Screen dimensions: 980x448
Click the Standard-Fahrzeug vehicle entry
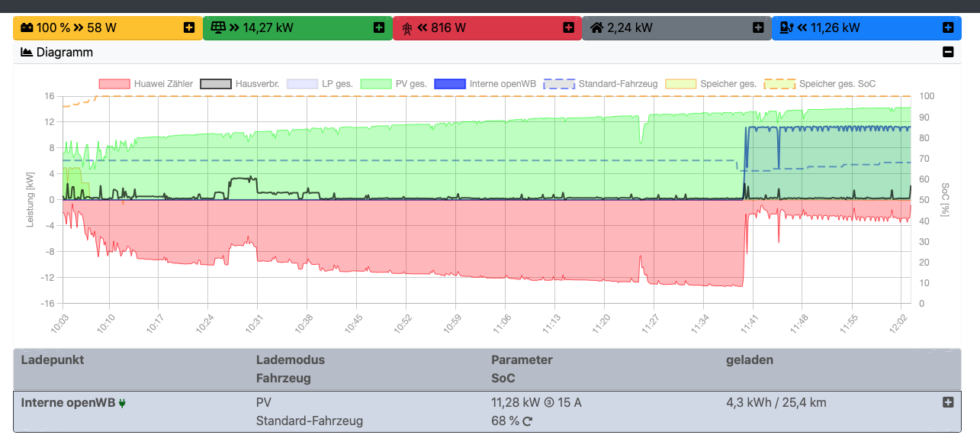(x=310, y=421)
